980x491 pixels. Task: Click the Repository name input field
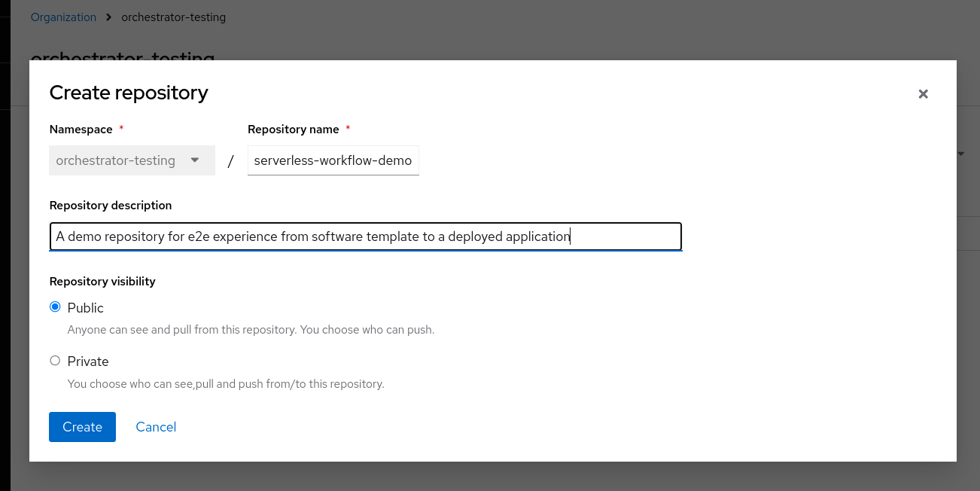[x=333, y=160]
